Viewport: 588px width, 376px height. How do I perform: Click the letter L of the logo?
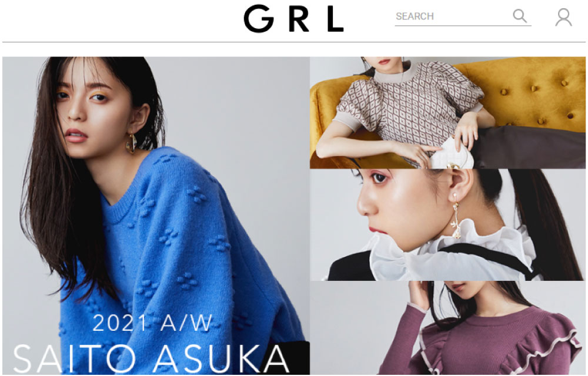(x=335, y=19)
